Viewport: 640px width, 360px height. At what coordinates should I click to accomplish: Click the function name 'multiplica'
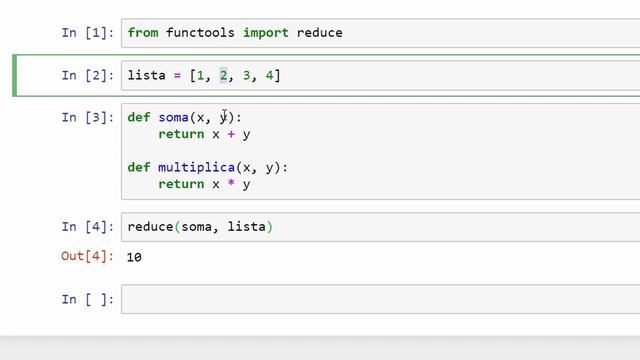click(196, 167)
